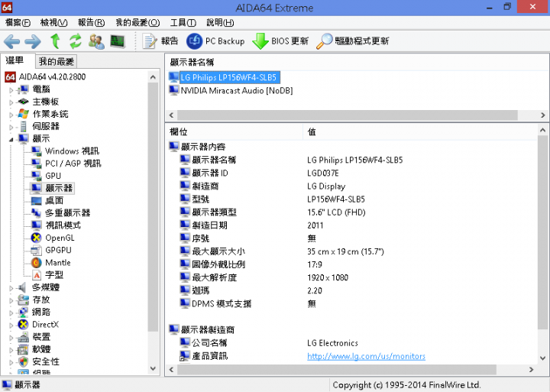Click the 伺服器 server icon
Viewport: 550px width, 392px height.
pyautogui.click(x=23, y=126)
